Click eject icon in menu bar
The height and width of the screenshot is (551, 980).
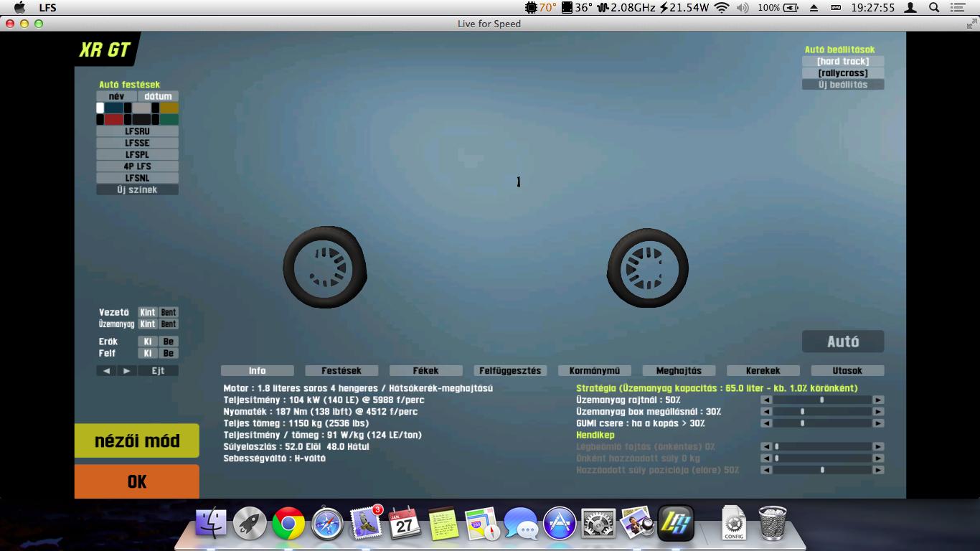pos(814,8)
